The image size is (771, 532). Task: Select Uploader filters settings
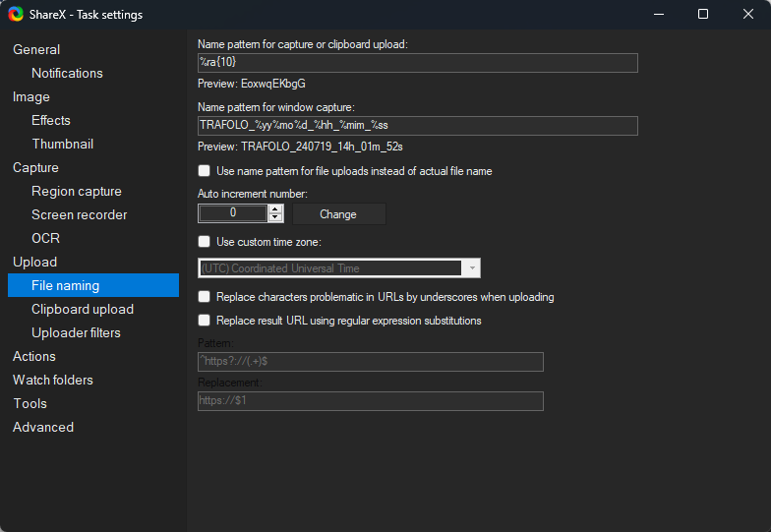tap(76, 332)
